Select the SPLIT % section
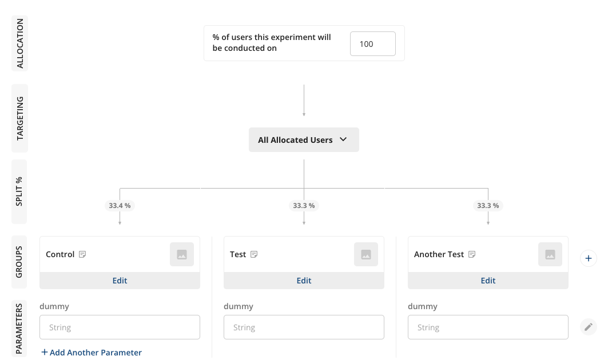608x364 pixels. coord(19,191)
